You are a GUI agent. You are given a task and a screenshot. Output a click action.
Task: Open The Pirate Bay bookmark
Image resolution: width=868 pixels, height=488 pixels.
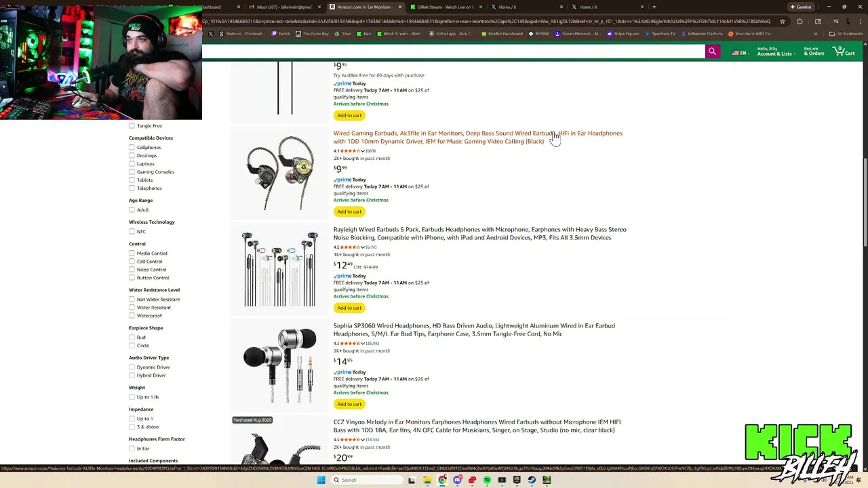(313, 34)
